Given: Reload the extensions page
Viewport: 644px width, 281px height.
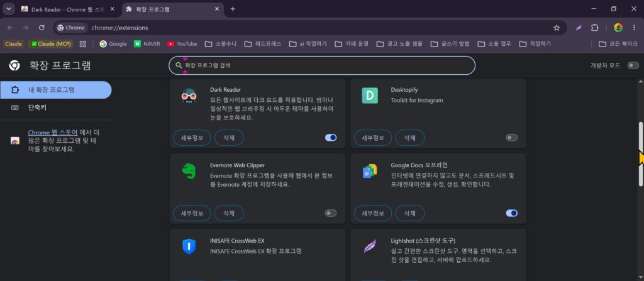Looking at the screenshot, I should pos(42,28).
